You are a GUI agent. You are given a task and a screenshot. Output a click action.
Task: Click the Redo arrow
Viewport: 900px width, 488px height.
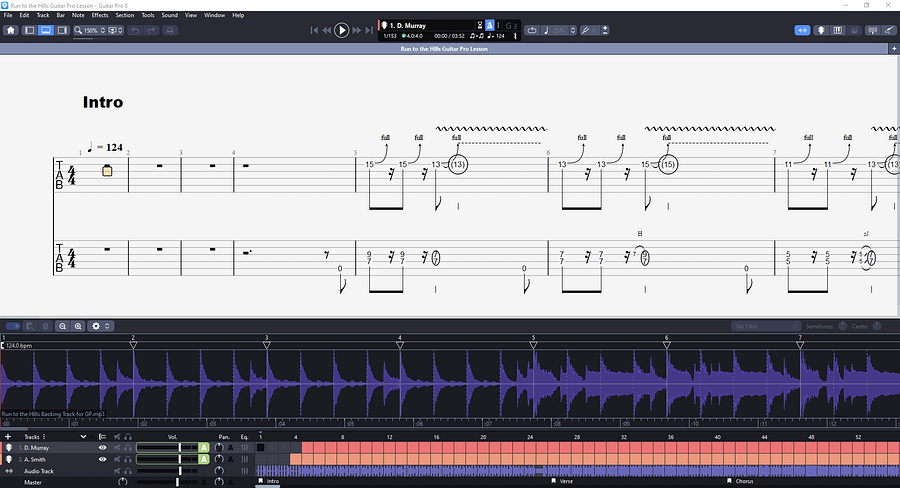152,30
